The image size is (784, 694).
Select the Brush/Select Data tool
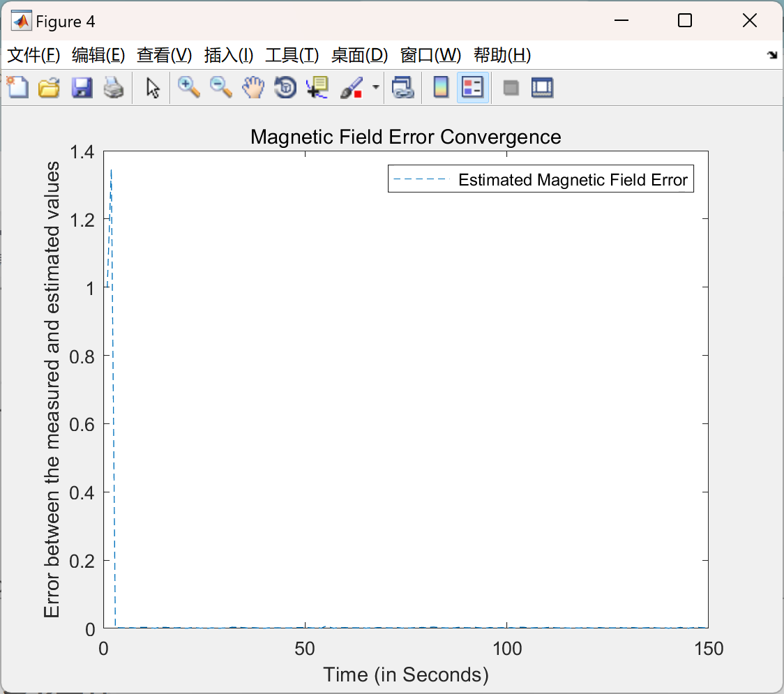point(352,87)
